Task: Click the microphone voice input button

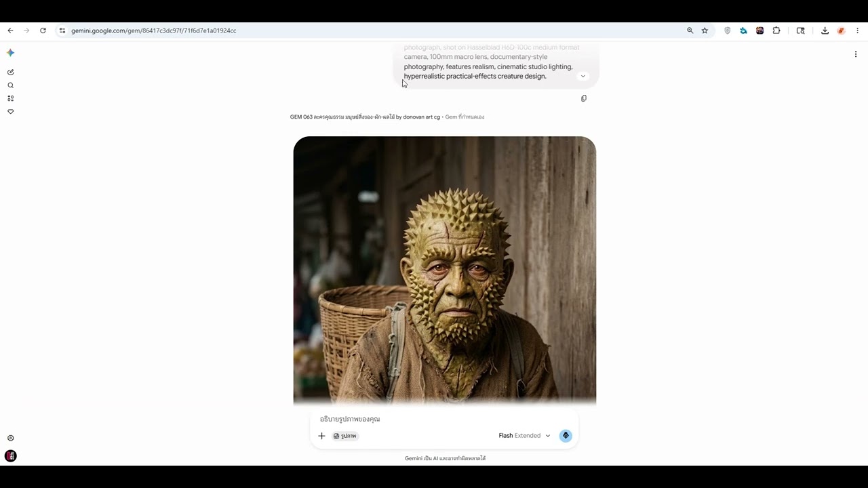Action: click(x=566, y=436)
